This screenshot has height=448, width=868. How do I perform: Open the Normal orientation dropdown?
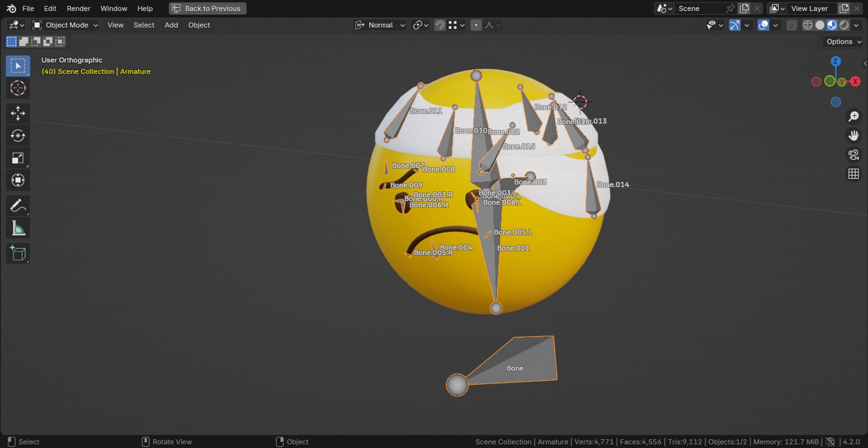point(380,25)
